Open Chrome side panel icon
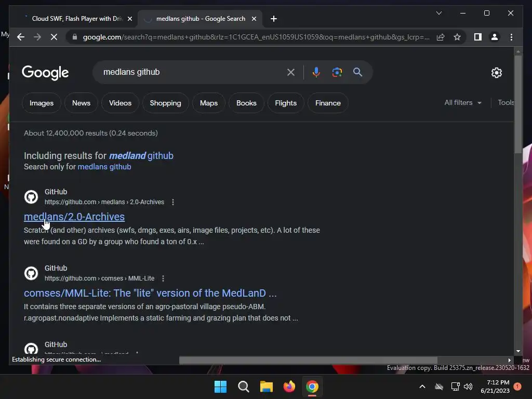Screen dimensions: 532x399 [x=478, y=37]
